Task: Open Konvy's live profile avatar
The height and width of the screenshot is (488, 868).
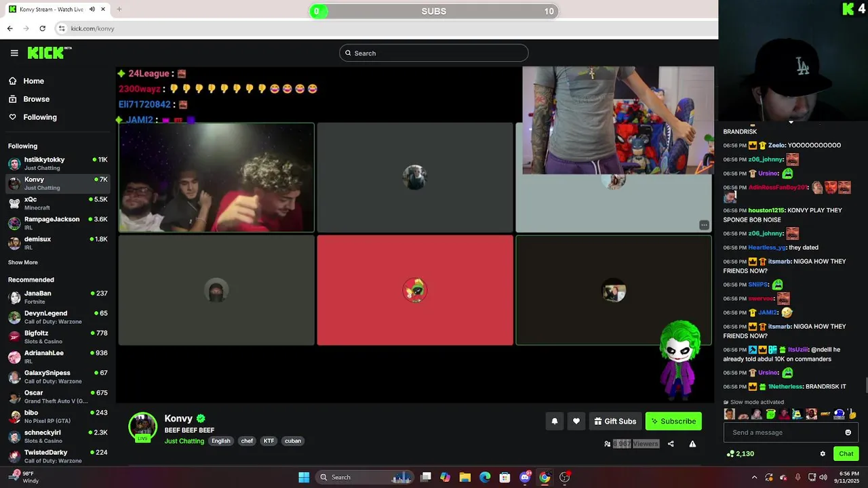Action: (x=142, y=427)
